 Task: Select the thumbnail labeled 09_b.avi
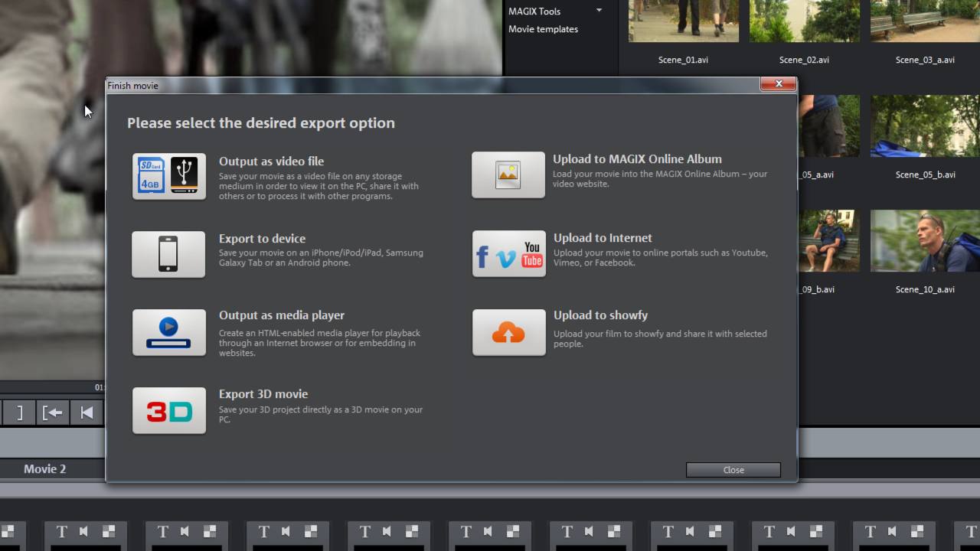coord(828,240)
